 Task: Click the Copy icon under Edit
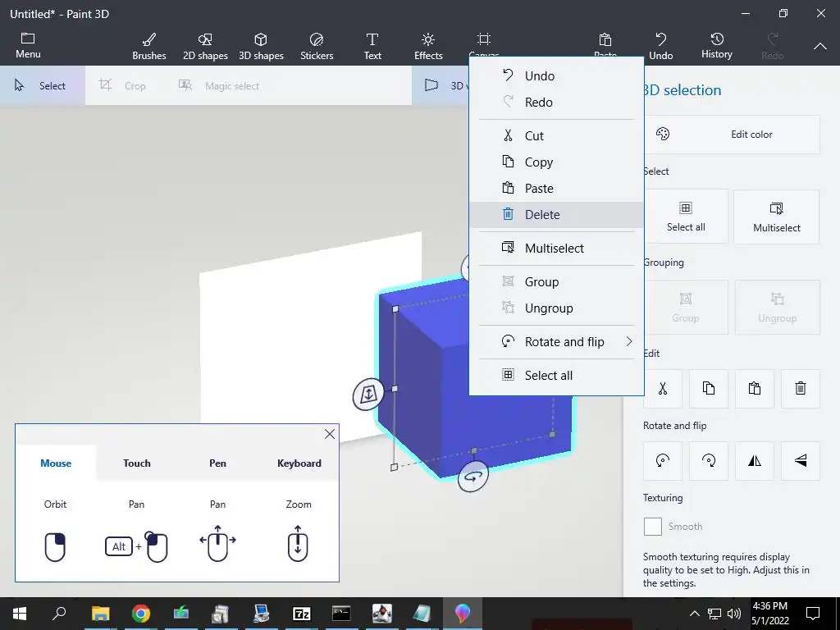pos(708,388)
